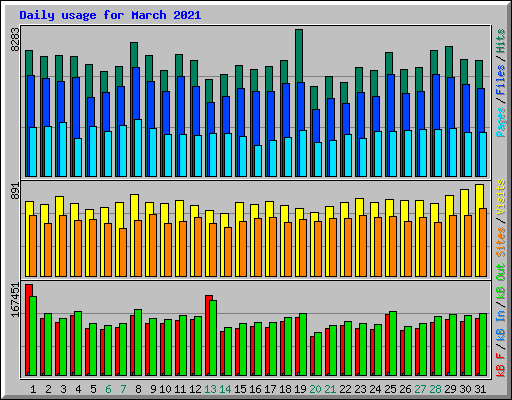Click day label 30 on the x-axis
Viewport: 512px width, 400px height.
(x=465, y=389)
